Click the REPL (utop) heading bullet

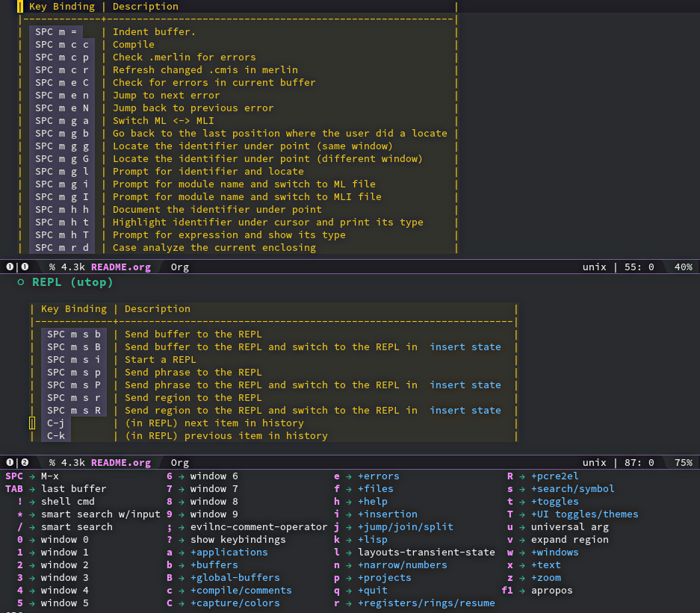[20, 282]
